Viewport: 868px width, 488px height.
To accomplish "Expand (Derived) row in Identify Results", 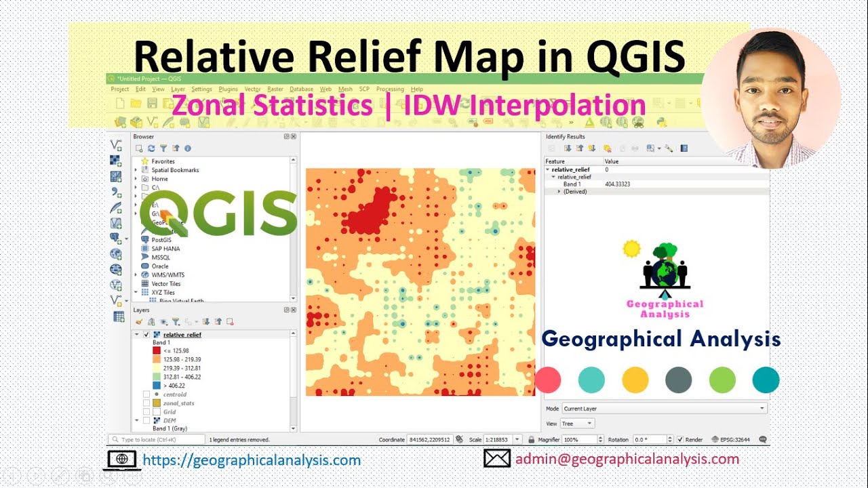I will click(559, 192).
